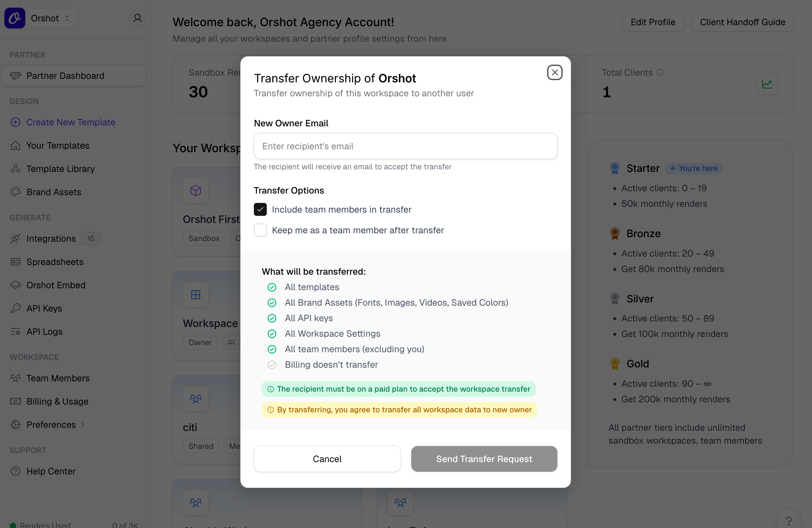Click the Orshot logo icon
The width and height of the screenshot is (812, 528).
click(15, 18)
